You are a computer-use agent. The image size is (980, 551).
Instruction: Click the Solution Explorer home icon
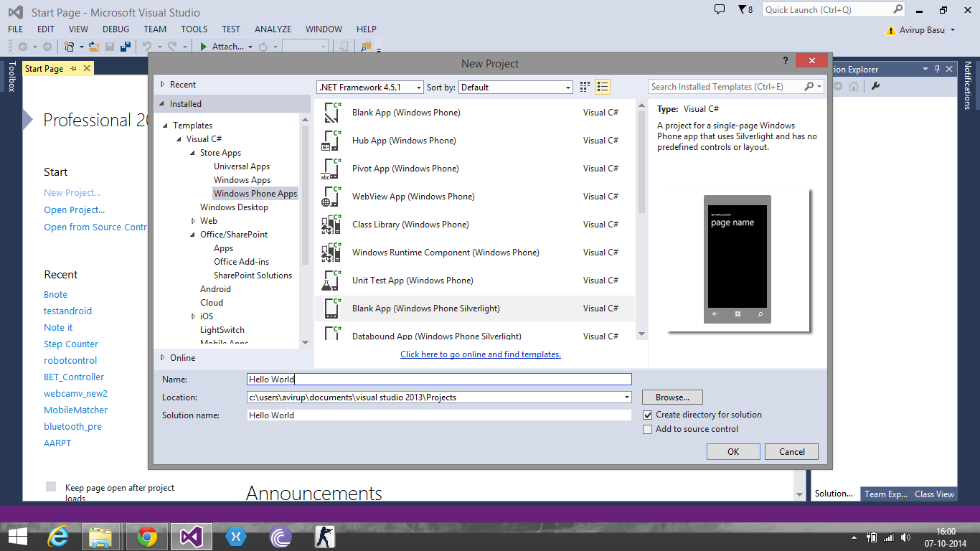(x=854, y=87)
